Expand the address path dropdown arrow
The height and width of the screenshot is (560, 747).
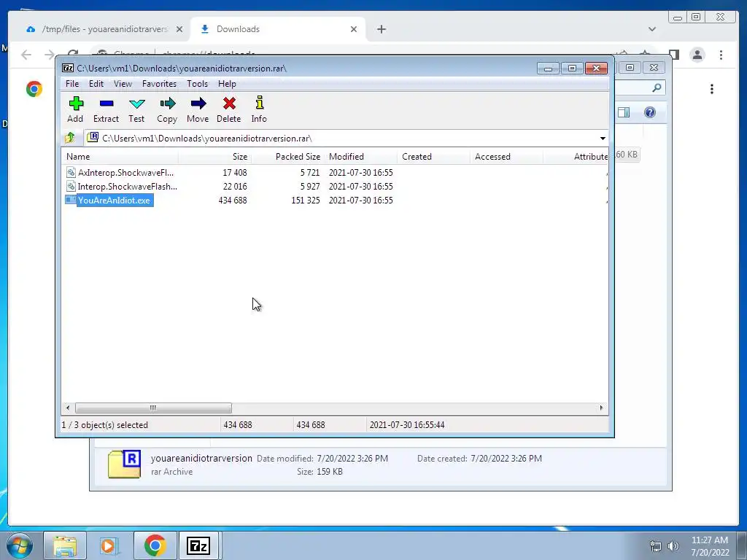click(603, 139)
